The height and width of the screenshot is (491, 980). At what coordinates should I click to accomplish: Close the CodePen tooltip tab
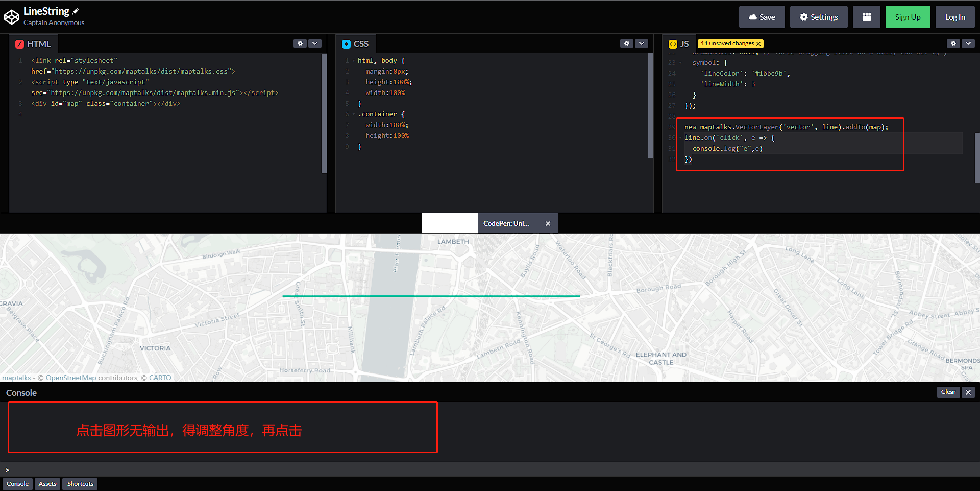tap(548, 224)
